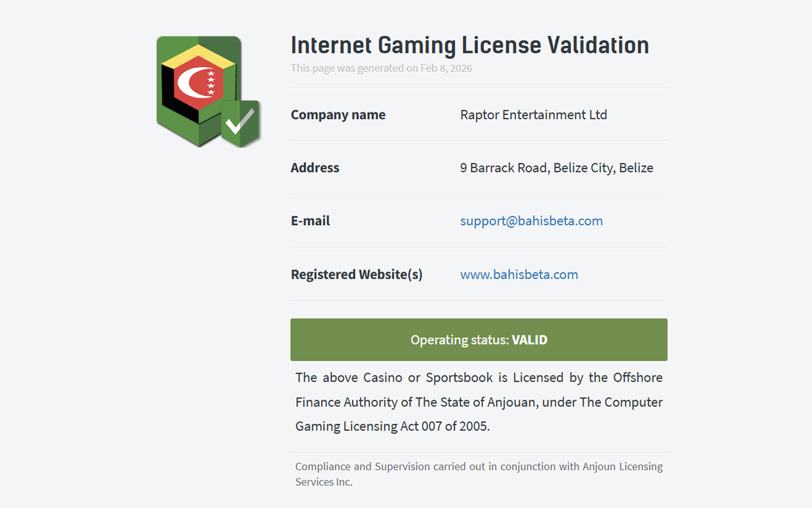The width and height of the screenshot is (812, 508).
Task: Click the Compliance and Supervision footnote line
Action: pos(479,466)
